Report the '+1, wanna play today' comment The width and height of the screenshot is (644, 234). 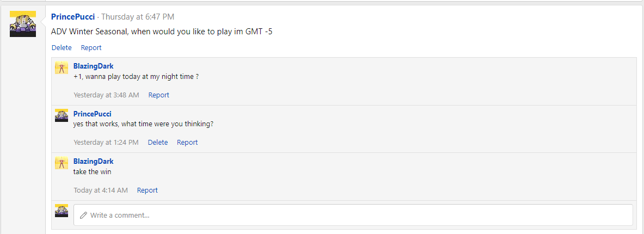click(158, 95)
